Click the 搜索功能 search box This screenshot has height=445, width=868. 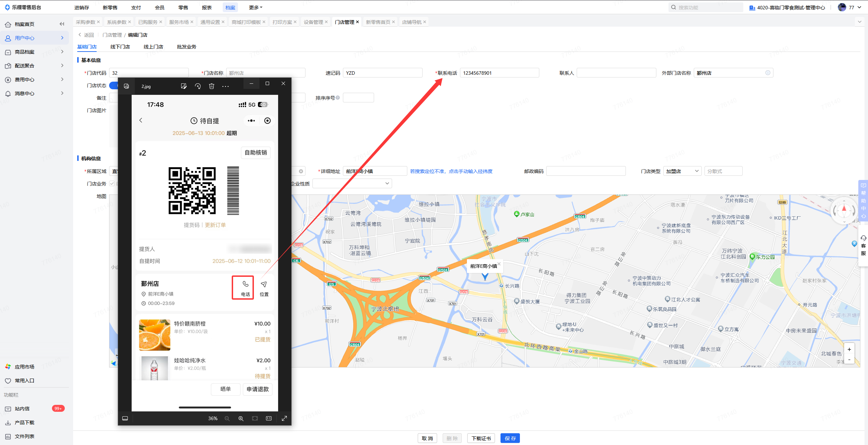coord(706,7)
